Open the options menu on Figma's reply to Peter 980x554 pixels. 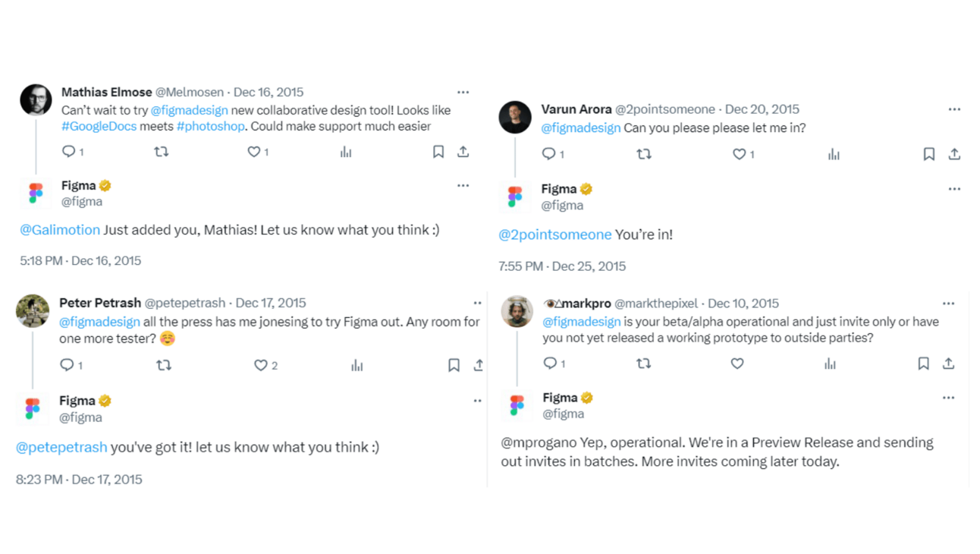coord(476,400)
